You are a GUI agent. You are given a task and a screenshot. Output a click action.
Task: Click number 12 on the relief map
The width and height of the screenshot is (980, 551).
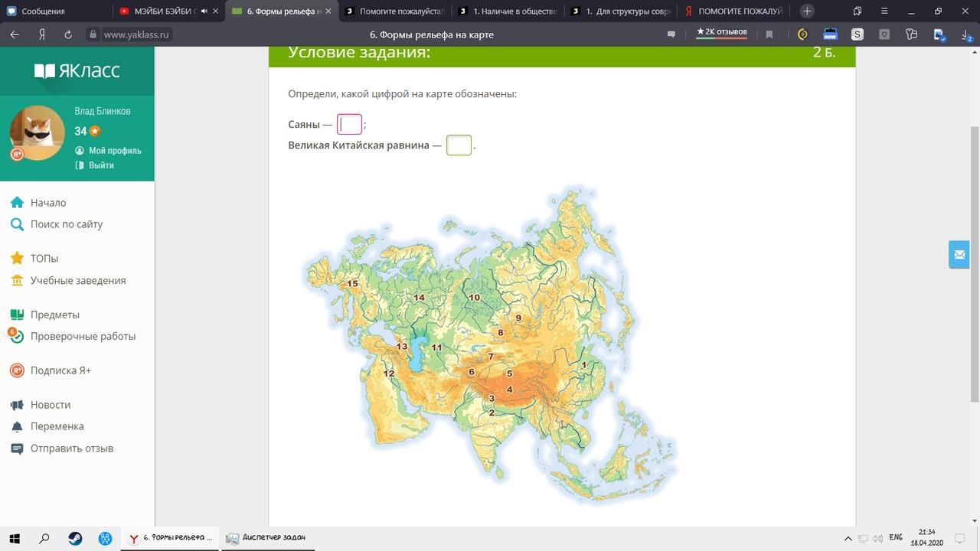(388, 373)
